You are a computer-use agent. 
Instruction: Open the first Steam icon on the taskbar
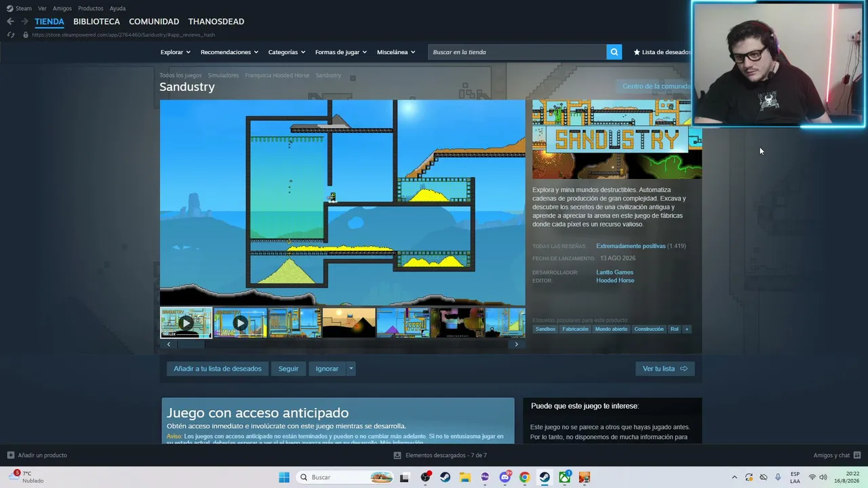(x=445, y=477)
